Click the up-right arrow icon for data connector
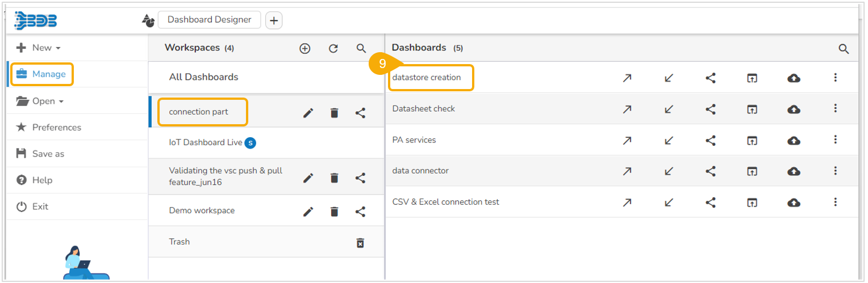 [627, 171]
